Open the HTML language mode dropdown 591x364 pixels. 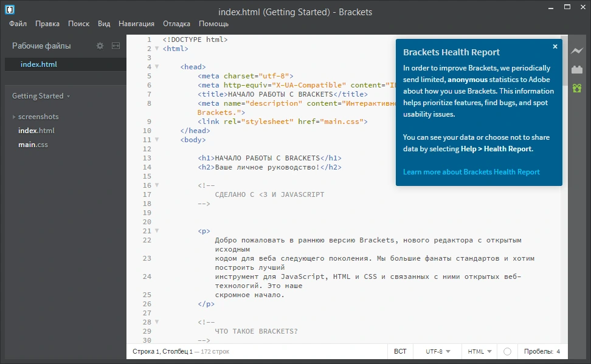point(480,351)
